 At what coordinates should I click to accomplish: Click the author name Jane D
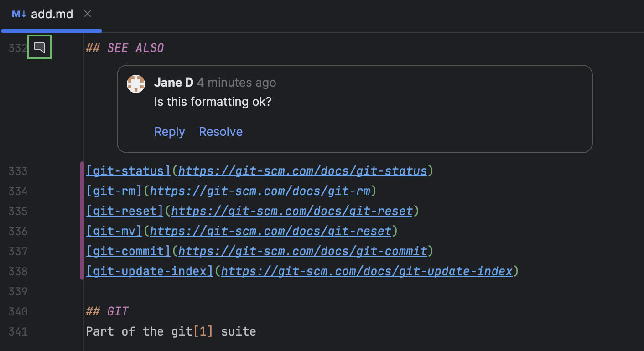tap(174, 83)
